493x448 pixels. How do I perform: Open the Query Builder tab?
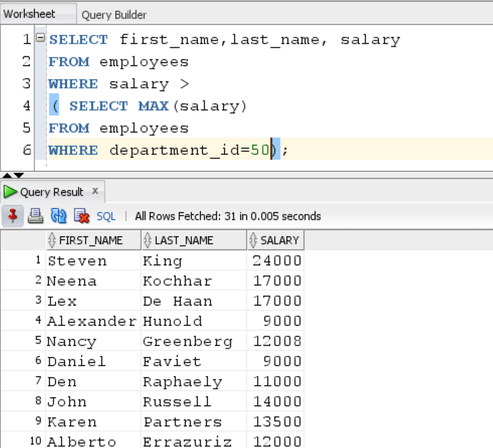(114, 15)
